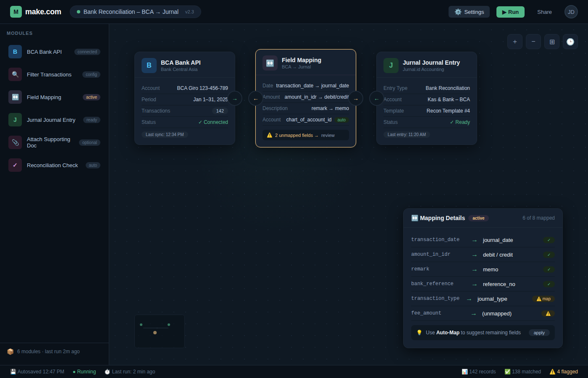Click the canvas minimap thumbnail

pos(160,331)
